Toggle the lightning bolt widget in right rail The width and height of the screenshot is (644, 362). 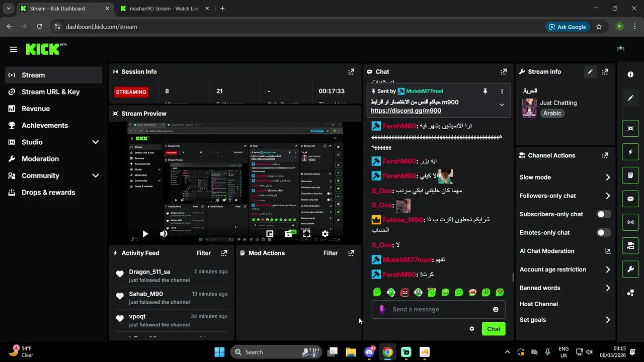click(630, 152)
